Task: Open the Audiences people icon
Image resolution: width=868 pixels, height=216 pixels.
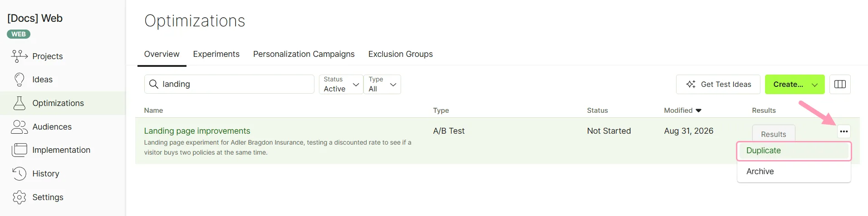Action: click(x=19, y=127)
